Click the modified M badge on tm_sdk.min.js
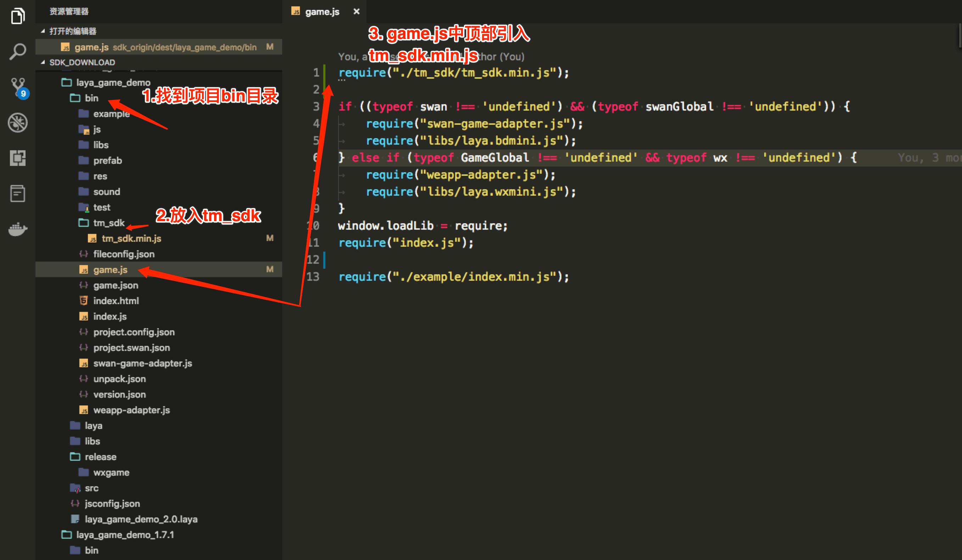 point(270,238)
